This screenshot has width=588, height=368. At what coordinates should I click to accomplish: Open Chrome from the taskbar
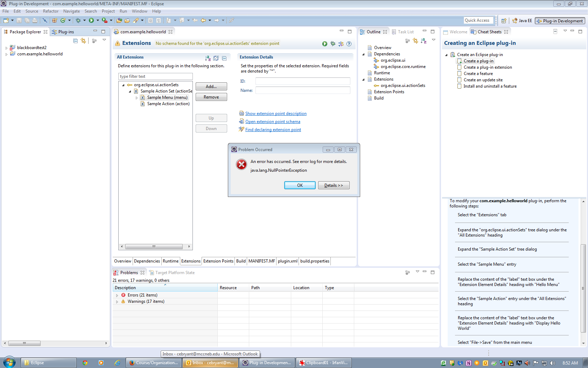point(85,363)
